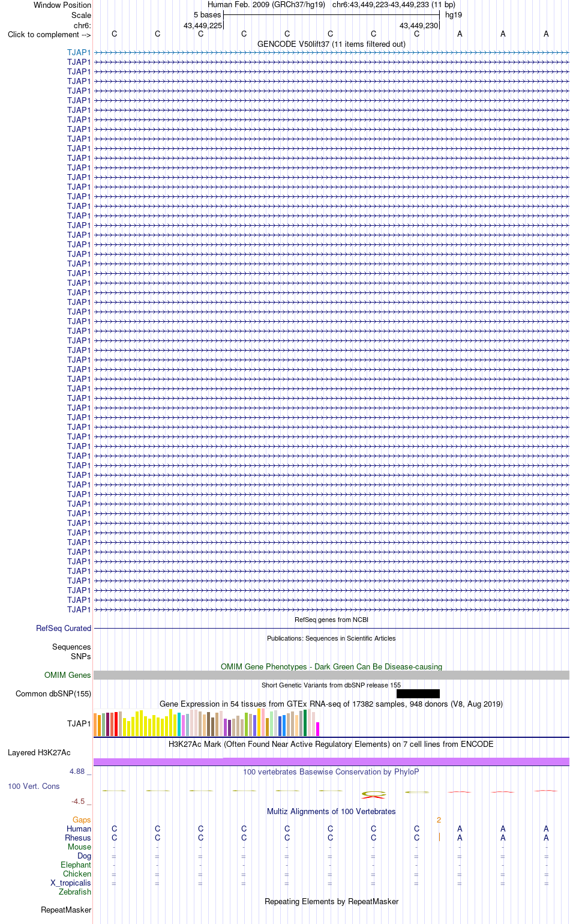Open the OMIM Genes track label
Screen dimensions: 570x924
(68, 675)
